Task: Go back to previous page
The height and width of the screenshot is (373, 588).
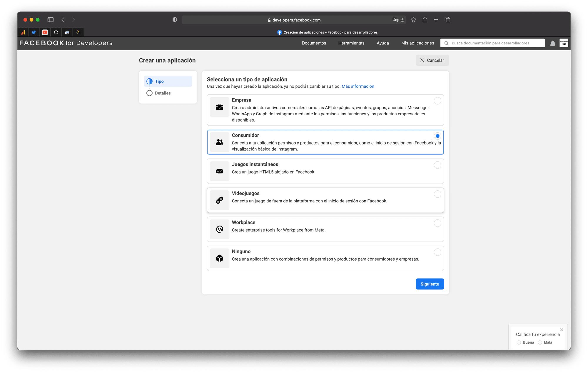Action: [x=63, y=20]
